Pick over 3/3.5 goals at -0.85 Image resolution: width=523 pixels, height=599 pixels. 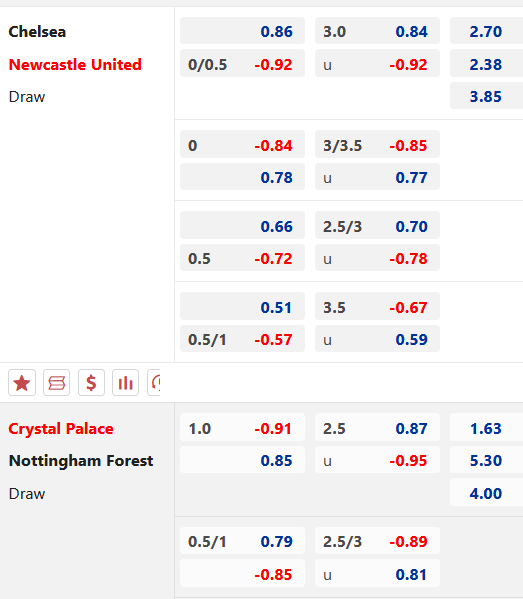377,145
